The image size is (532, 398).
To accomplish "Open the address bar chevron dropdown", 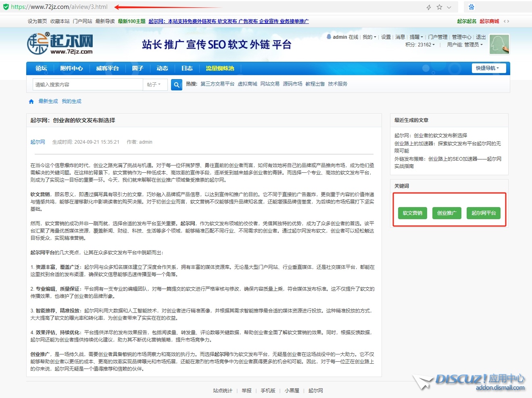I will [449, 7].
